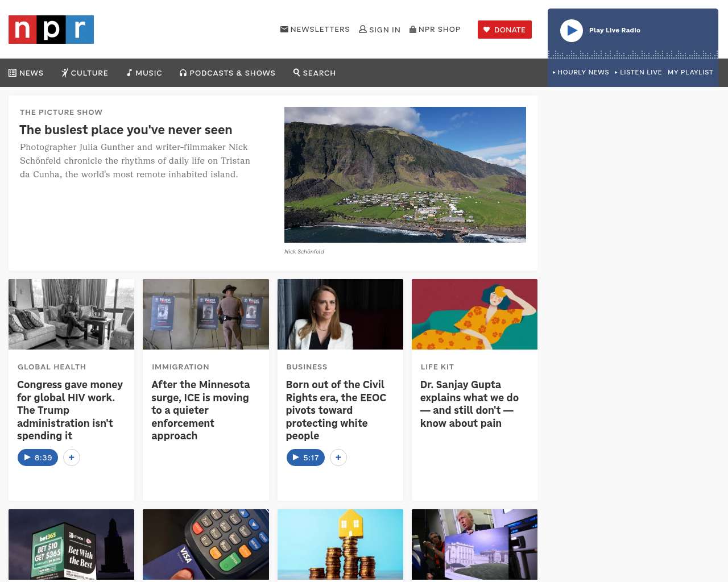Viewport: 728px width, 582px height.
Task: Click the Sign In person icon
Action: point(362,29)
